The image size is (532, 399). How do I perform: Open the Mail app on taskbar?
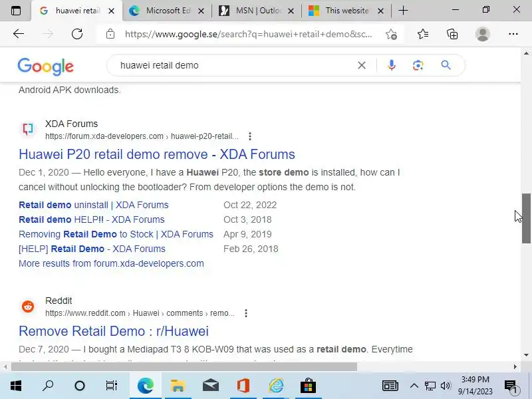pos(211,386)
